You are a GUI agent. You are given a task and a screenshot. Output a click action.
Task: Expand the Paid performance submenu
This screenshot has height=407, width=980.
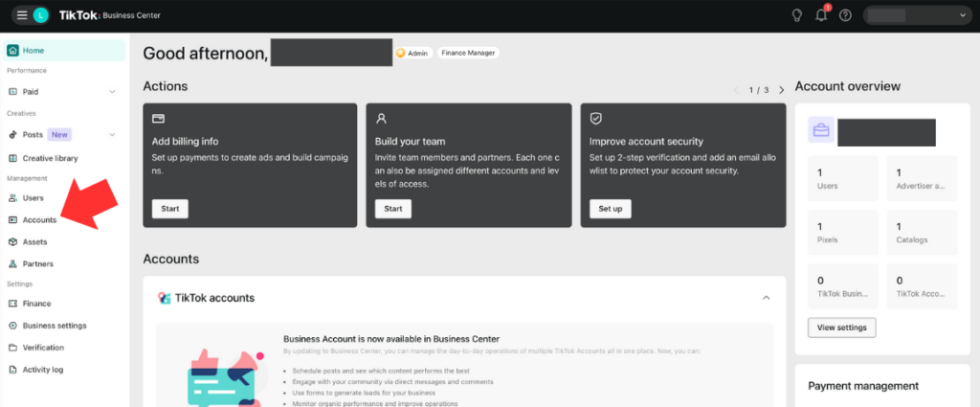point(112,92)
